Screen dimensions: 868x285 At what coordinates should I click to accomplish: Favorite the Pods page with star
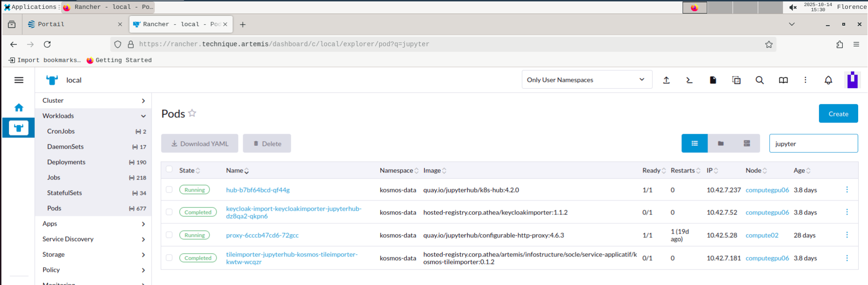pyautogui.click(x=192, y=114)
